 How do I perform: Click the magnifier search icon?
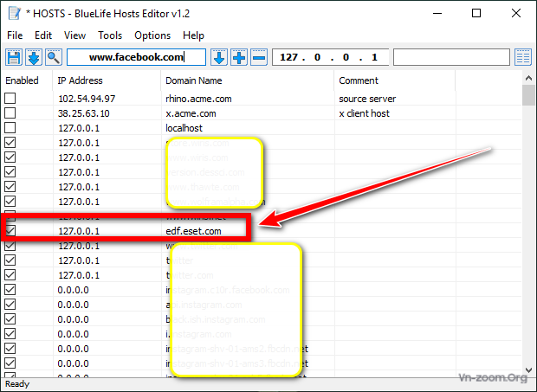pyautogui.click(x=54, y=57)
